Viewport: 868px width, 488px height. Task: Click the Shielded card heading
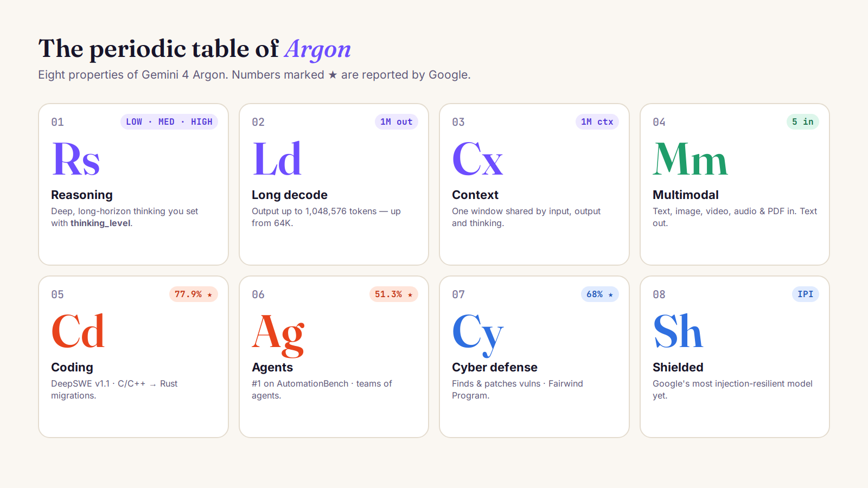(678, 367)
